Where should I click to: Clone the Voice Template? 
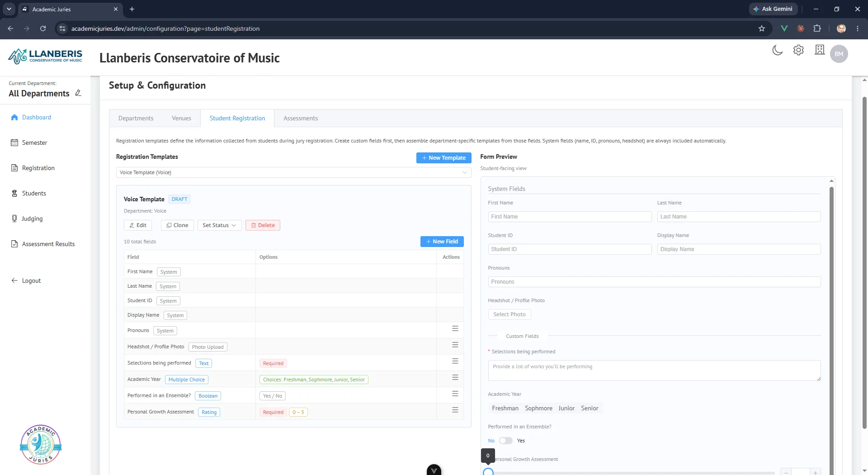pyautogui.click(x=177, y=225)
